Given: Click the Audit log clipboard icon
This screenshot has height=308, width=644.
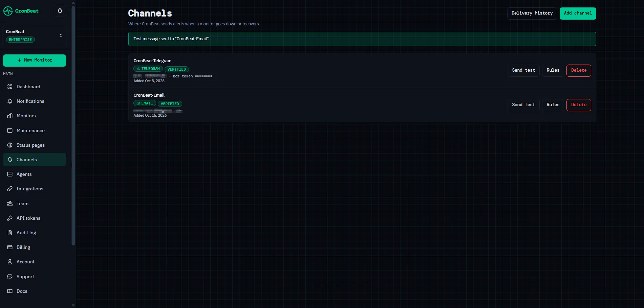Looking at the screenshot, I should 10,233.
